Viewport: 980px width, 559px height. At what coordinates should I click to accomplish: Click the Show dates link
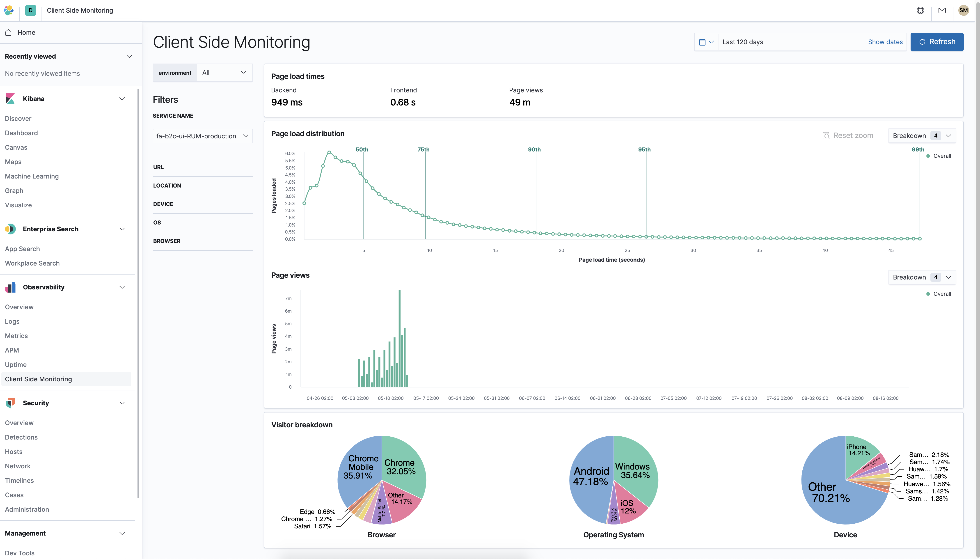[x=885, y=42]
